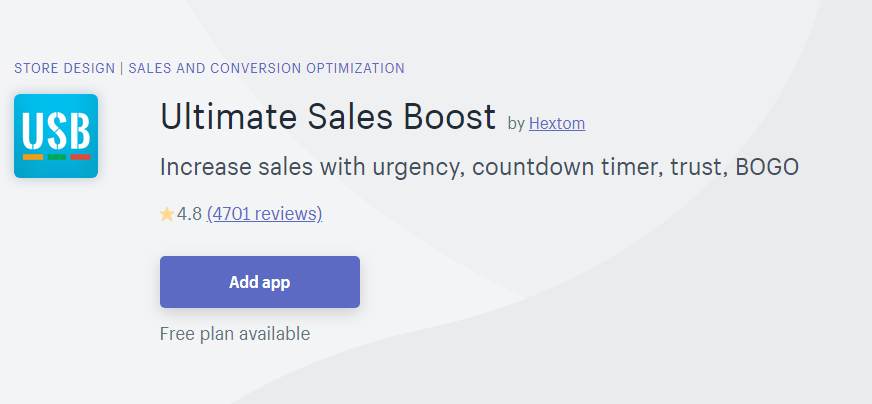The width and height of the screenshot is (872, 404).
Task: Open Sales and Conversion Optimization category
Action: coord(266,68)
